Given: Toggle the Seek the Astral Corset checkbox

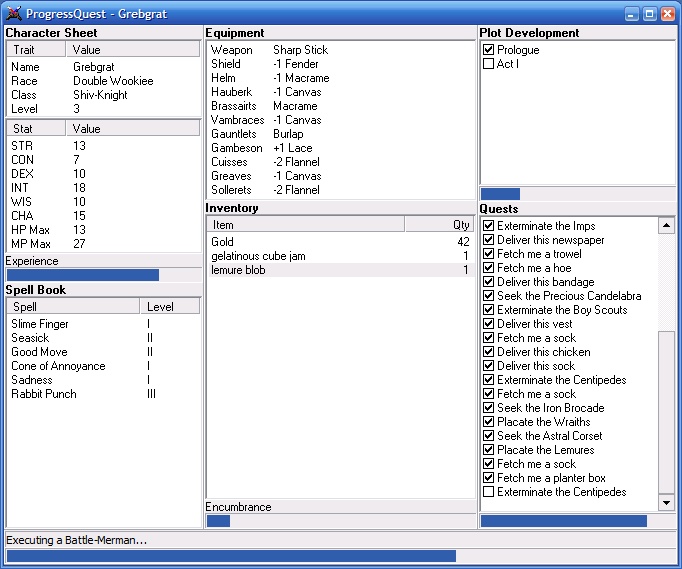Looking at the screenshot, I should click(488, 436).
